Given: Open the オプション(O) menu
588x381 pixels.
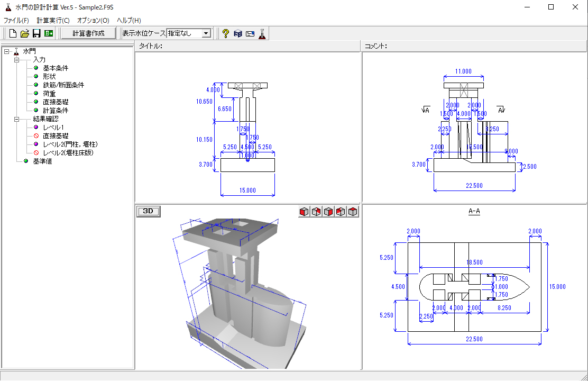Looking at the screenshot, I should (x=93, y=20).
